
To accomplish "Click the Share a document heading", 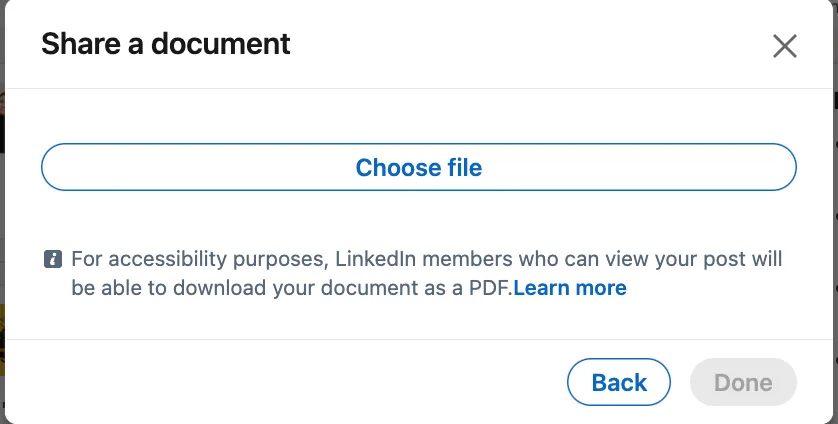I will (166, 44).
